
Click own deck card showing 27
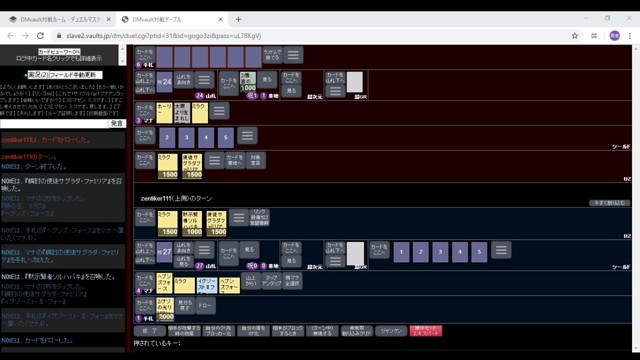(164, 252)
